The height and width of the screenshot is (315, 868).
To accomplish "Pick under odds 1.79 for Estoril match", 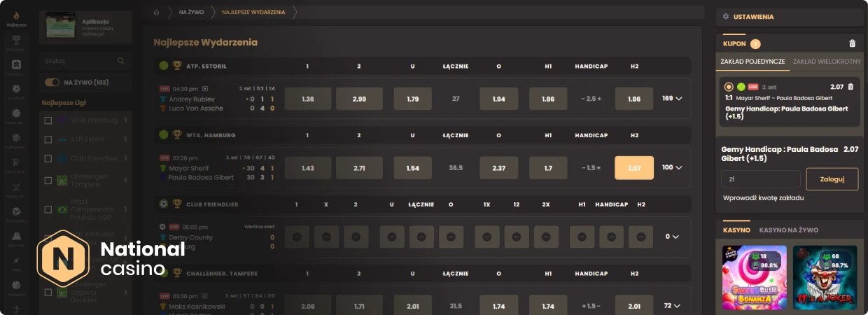I will coord(413,99).
